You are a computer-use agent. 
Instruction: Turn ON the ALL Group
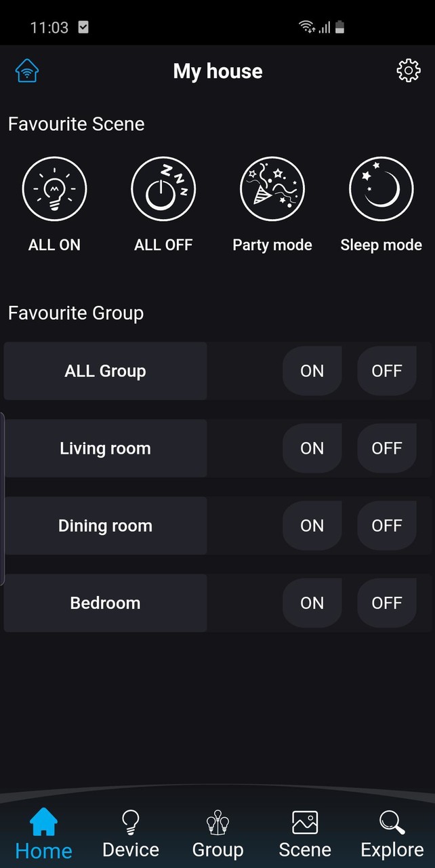pos(312,371)
